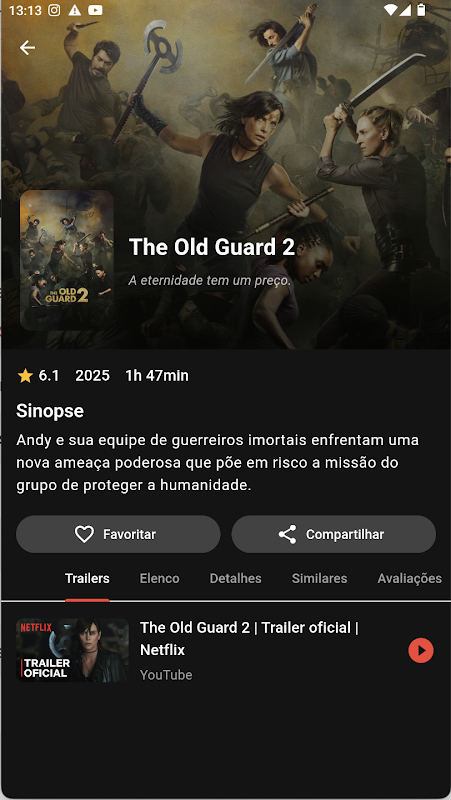
Task: Open YouTube notification in status bar
Action: [x=95, y=10]
